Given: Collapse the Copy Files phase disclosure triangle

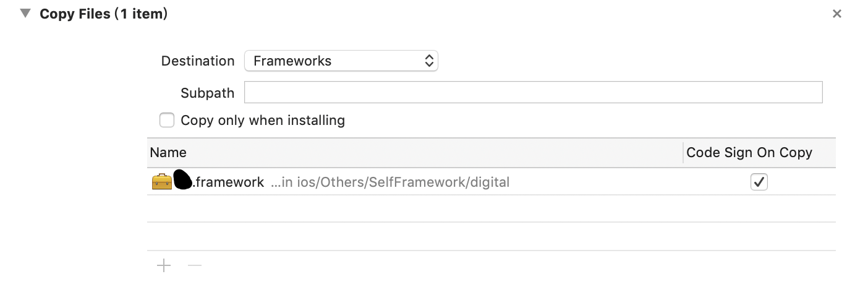Looking at the screenshot, I should click(25, 14).
